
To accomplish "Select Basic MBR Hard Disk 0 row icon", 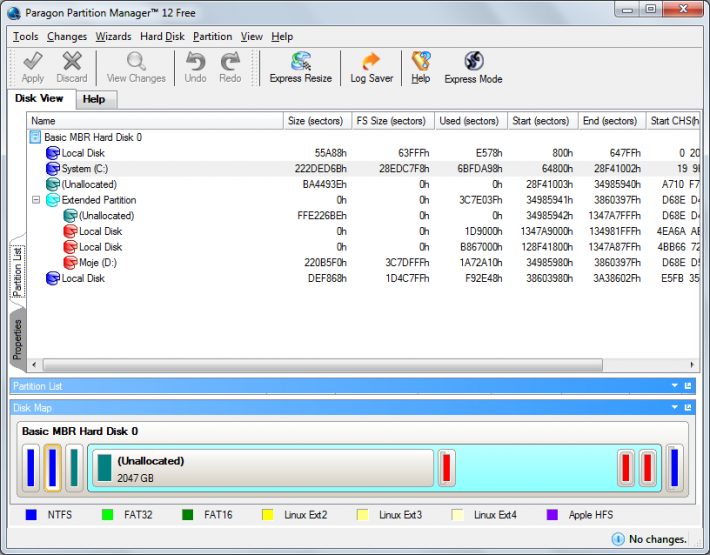I will (35, 137).
